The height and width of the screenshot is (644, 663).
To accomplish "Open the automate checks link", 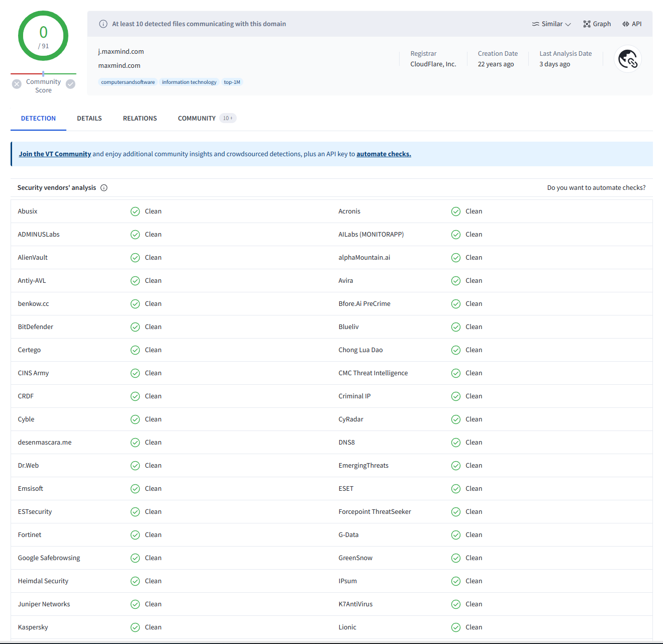I will 384,154.
